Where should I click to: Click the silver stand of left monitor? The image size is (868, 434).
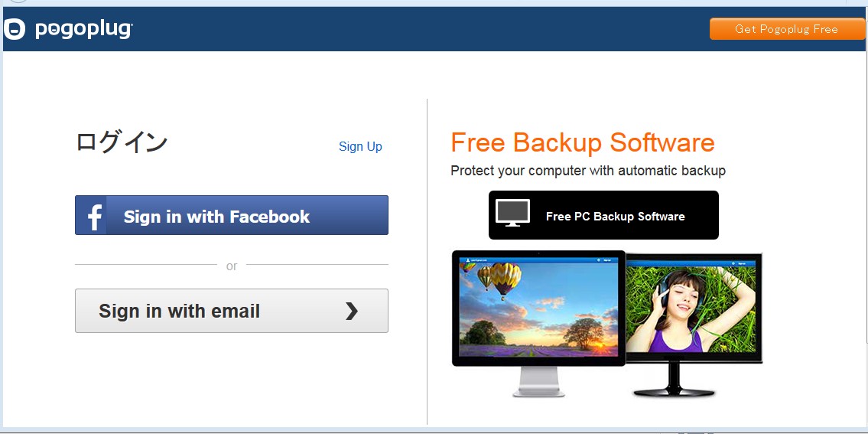pos(538,382)
